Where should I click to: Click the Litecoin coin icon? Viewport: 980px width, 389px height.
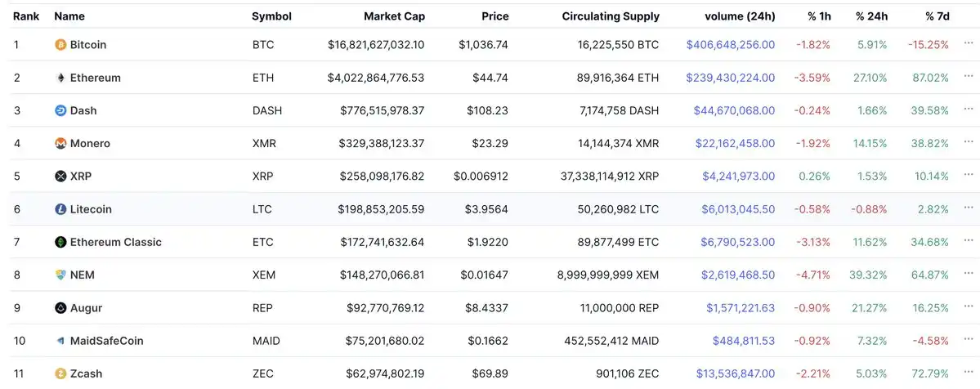click(x=60, y=209)
